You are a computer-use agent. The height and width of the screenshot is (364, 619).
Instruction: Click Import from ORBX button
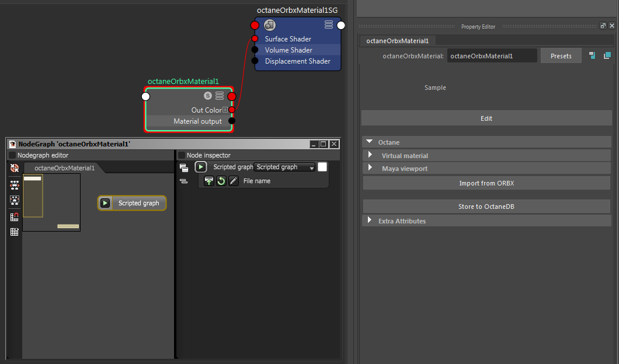[486, 183]
